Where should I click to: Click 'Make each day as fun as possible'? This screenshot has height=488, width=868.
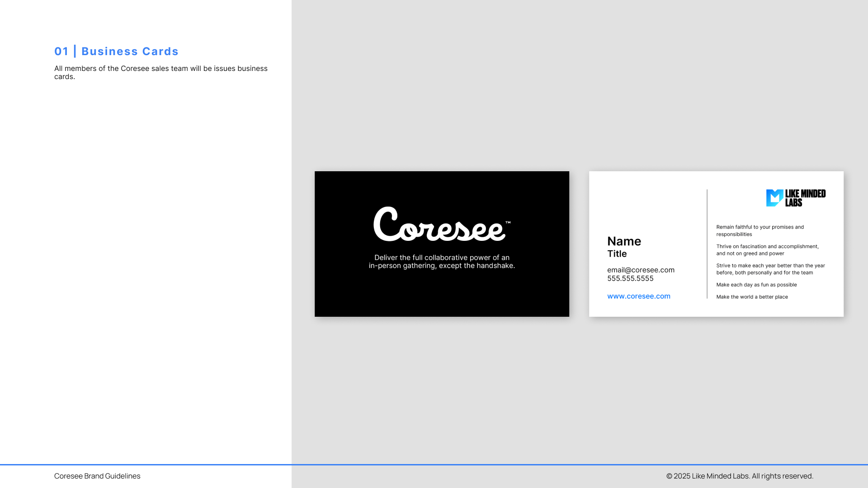pos(756,285)
